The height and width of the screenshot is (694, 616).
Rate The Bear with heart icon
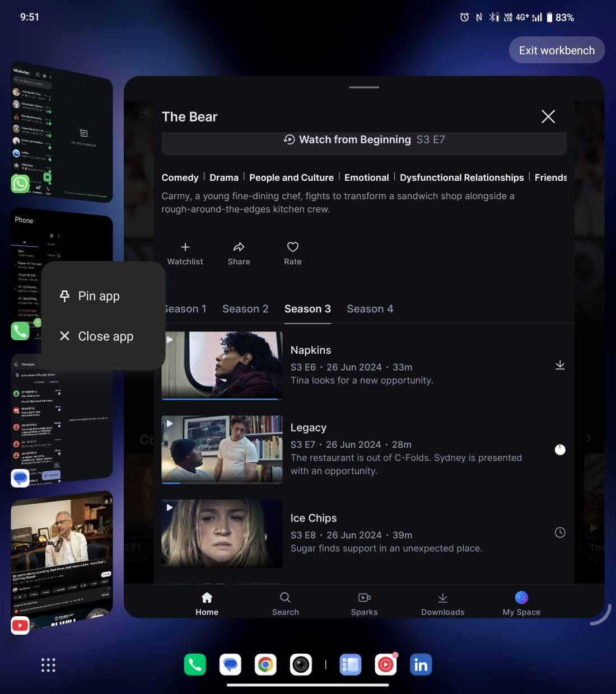(293, 254)
